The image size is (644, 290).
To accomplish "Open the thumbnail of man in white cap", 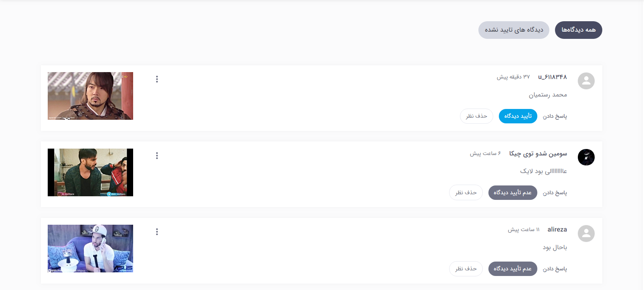I will pyautogui.click(x=90, y=248).
